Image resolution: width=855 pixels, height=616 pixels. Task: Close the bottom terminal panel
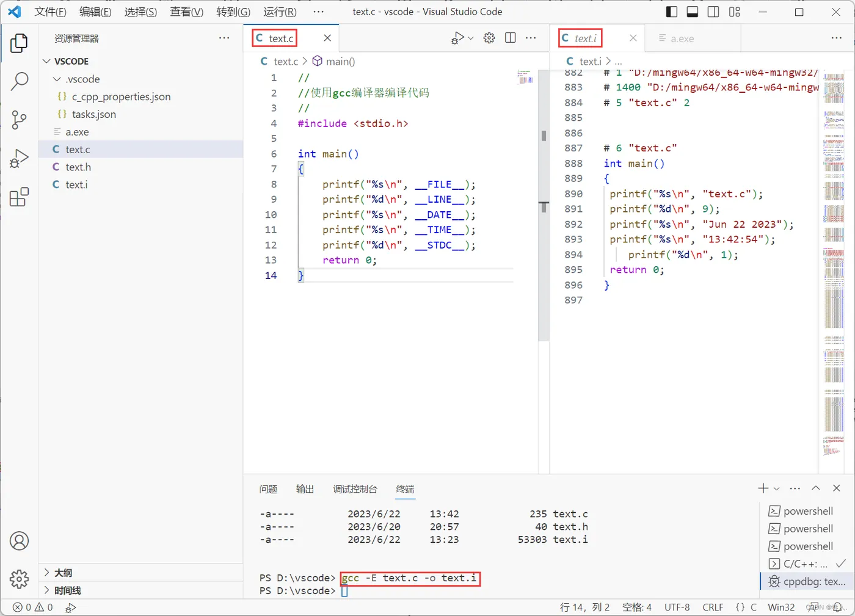(837, 488)
